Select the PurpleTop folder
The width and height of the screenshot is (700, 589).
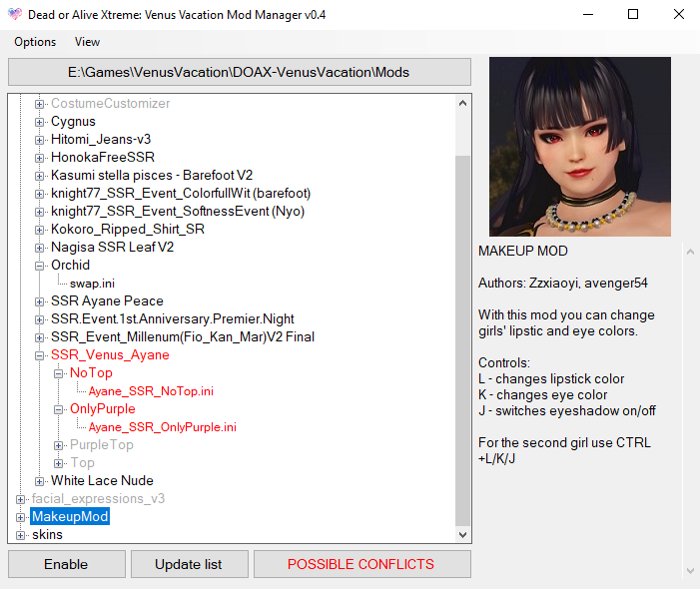click(101, 444)
